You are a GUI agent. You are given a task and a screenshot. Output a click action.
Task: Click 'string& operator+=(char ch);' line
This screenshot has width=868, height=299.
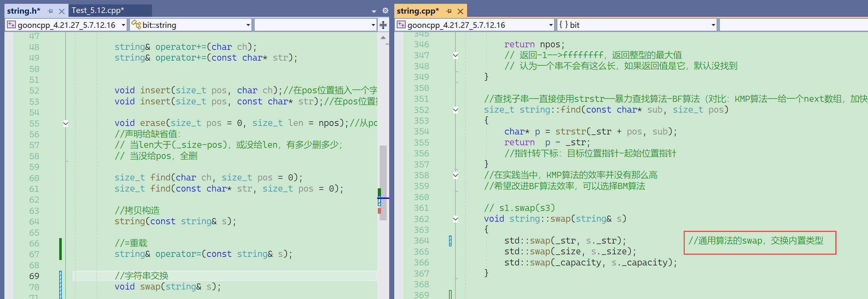pos(185,47)
